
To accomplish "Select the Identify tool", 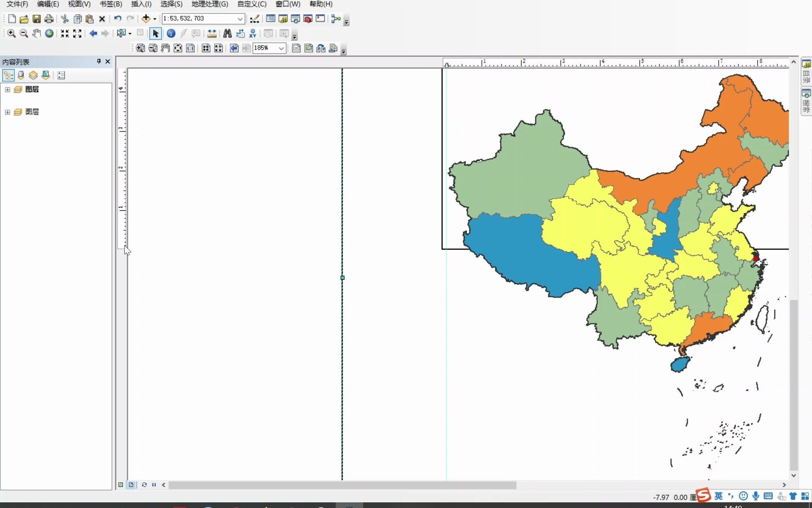I will click(171, 33).
